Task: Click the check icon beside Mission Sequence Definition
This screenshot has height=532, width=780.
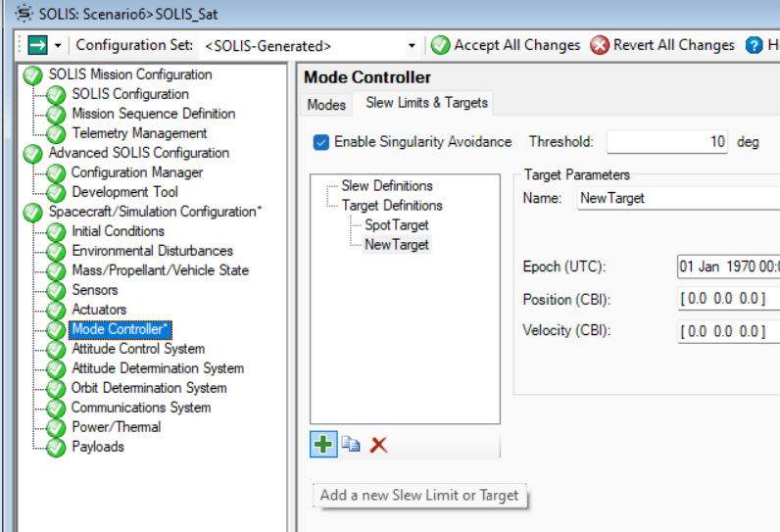Action: click(56, 115)
